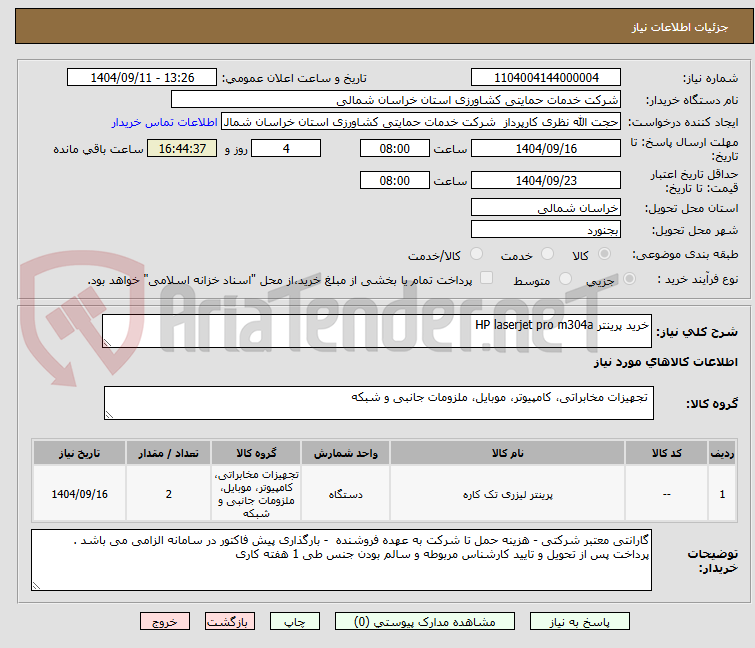Viewport: 755px width, 648px height.
Task: Click the ایجاد کننده درخواست field
Action: coord(421,122)
